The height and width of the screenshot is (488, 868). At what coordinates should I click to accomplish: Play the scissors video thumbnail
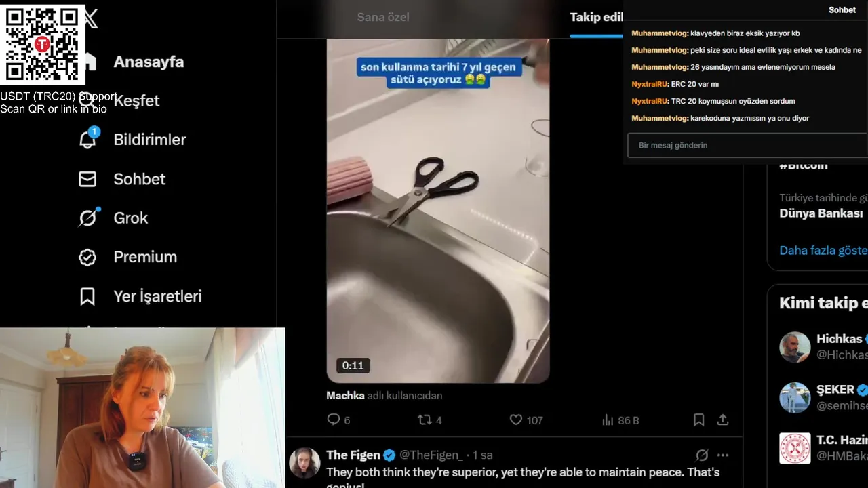[x=438, y=210]
